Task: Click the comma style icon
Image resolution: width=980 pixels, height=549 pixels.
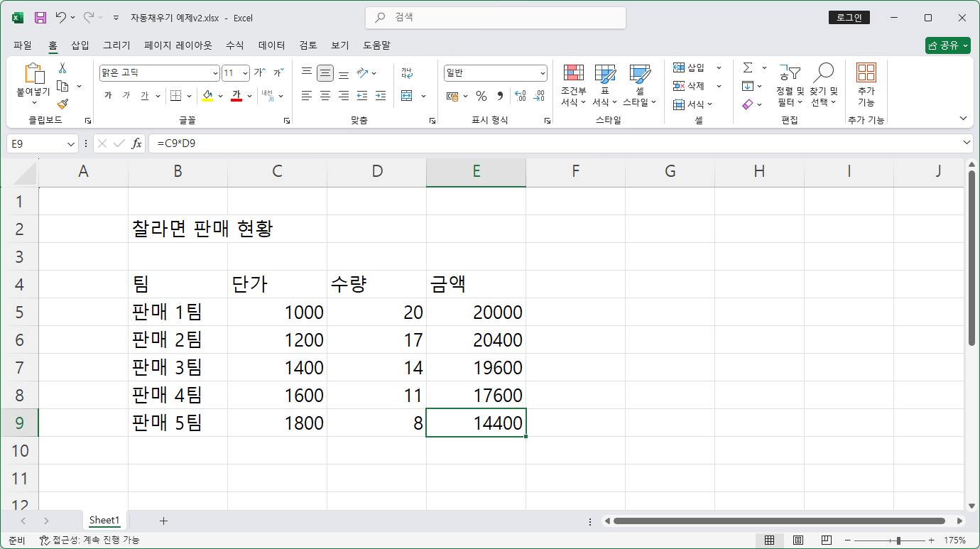Action: [500, 96]
